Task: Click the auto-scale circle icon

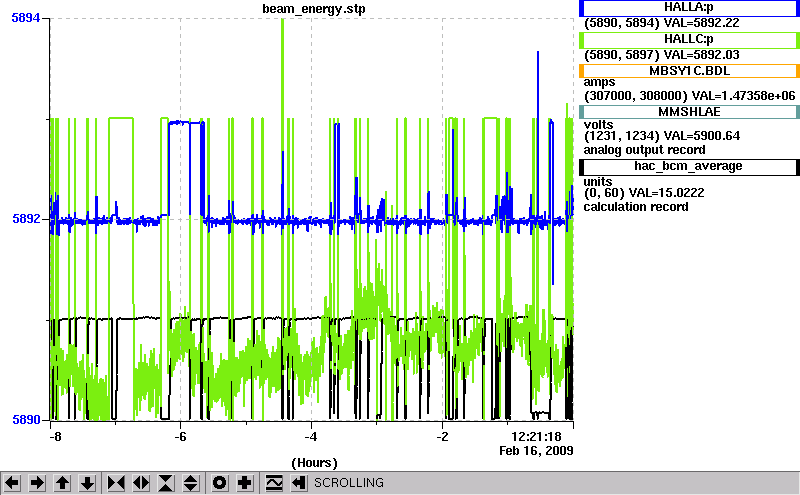Action: [220, 483]
